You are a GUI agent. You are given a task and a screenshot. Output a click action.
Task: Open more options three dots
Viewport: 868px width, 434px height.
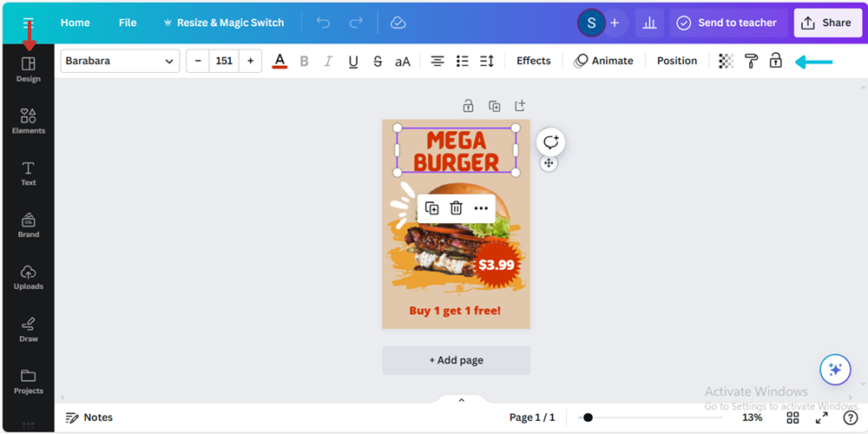[481, 208]
